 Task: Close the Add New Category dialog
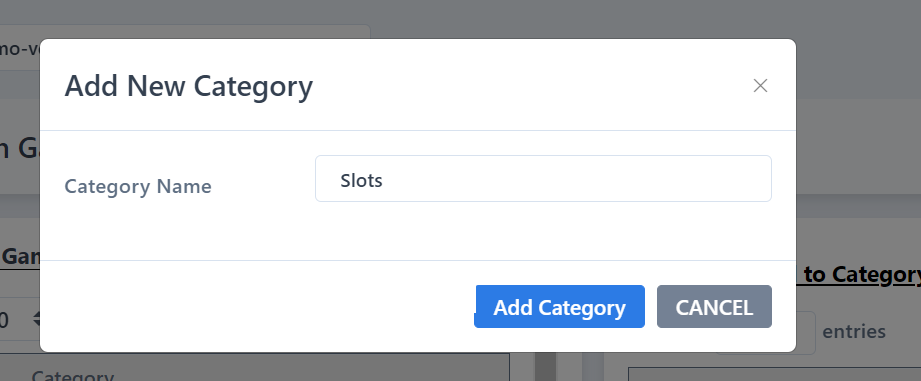click(760, 86)
